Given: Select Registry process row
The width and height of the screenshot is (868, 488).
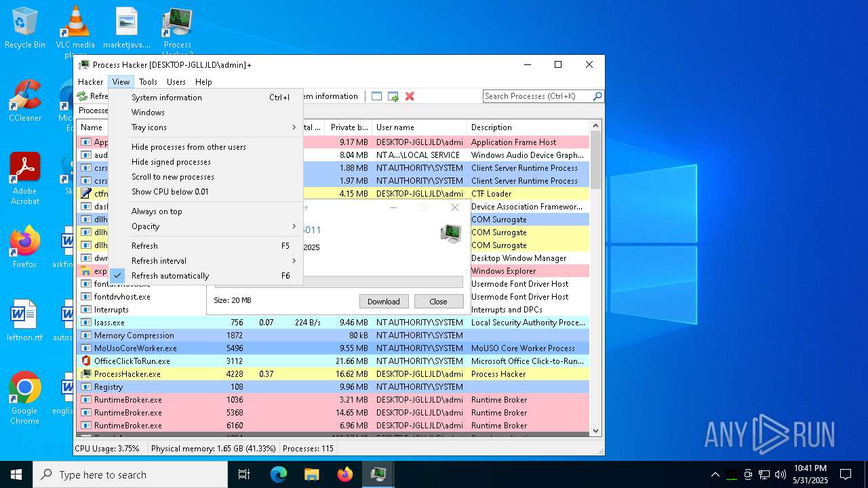Looking at the screenshot, I should pos(333,387).
